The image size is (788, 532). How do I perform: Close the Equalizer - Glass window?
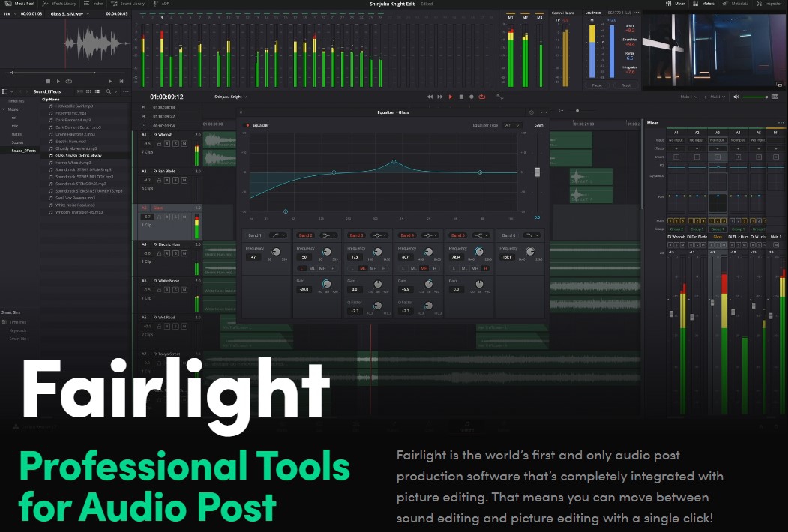tap(241, 112)
